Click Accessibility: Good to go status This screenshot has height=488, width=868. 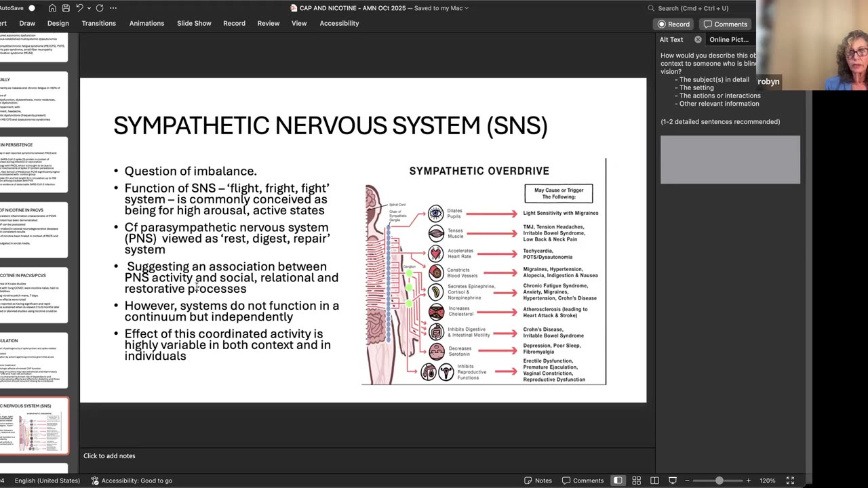point(132,481)
